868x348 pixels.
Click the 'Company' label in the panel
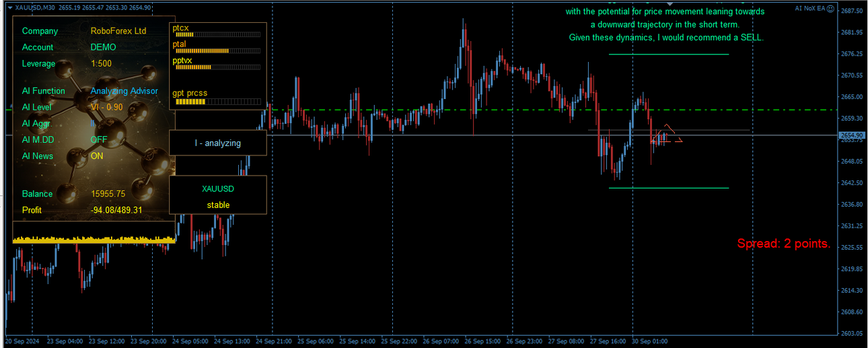[x=40, y=31]
